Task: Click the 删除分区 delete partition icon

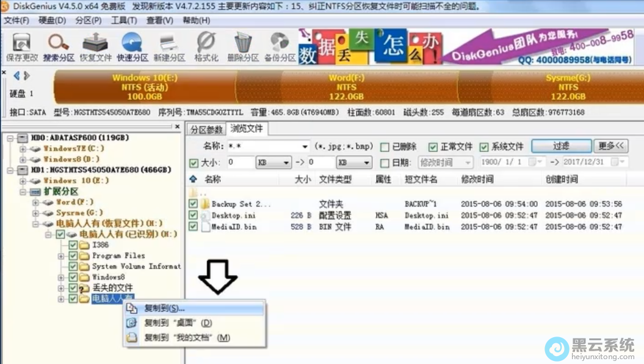Action: click(x=243, y=47)
